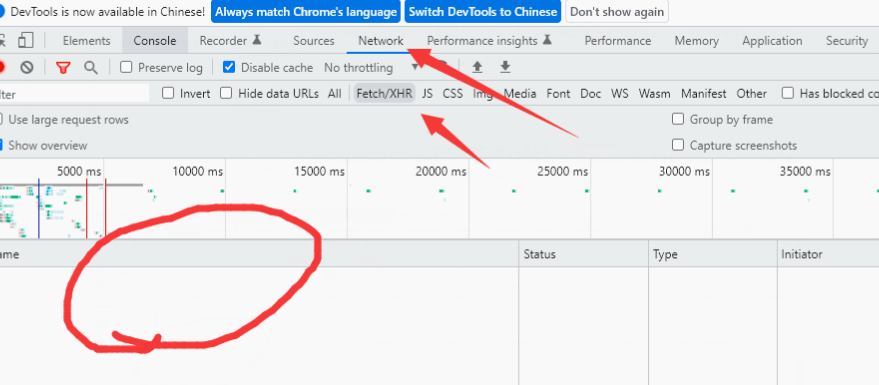Open the Memory tab
Viewport: 879px width, 385px height.
696,41
